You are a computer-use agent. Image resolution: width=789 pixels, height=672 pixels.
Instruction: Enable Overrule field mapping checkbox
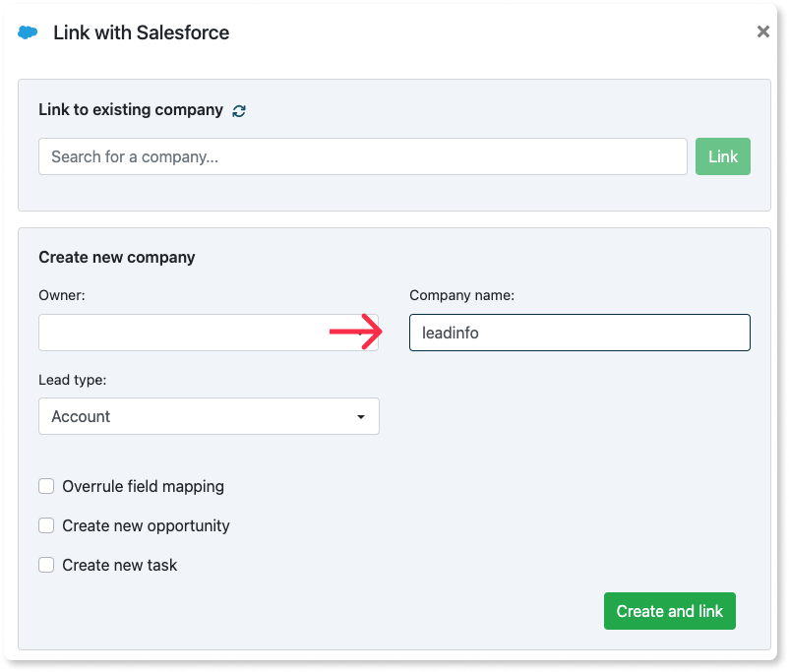(x=46, y=486)
